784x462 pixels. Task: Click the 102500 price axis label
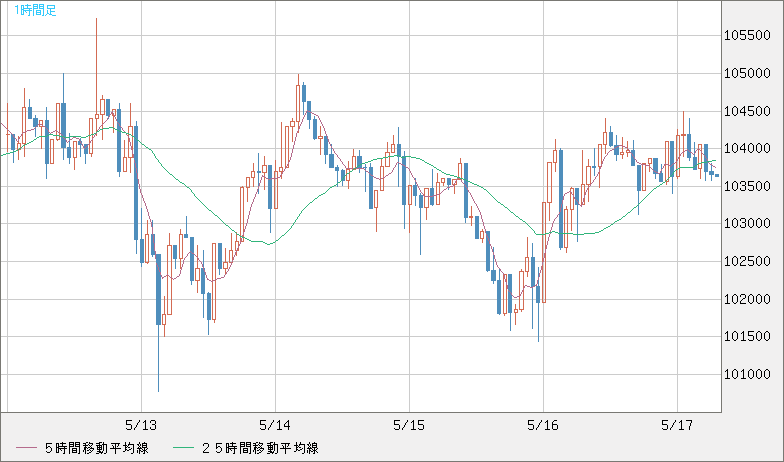pyautogui.click(x=748, y=262)
